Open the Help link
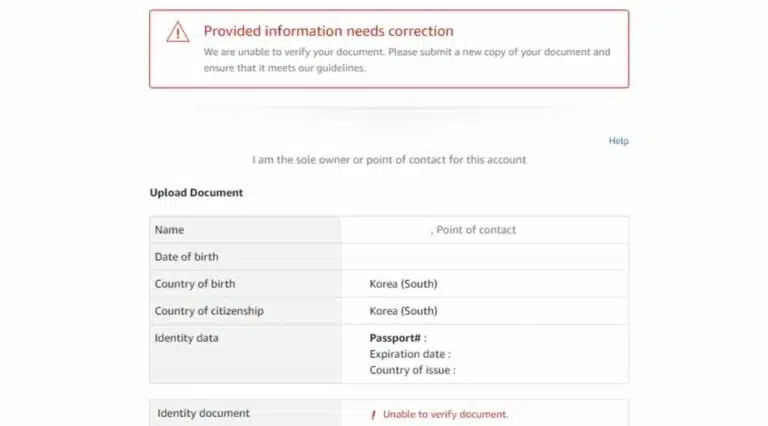Image resolution: width=768 pixels, height=426 pixels. (618, 141)
